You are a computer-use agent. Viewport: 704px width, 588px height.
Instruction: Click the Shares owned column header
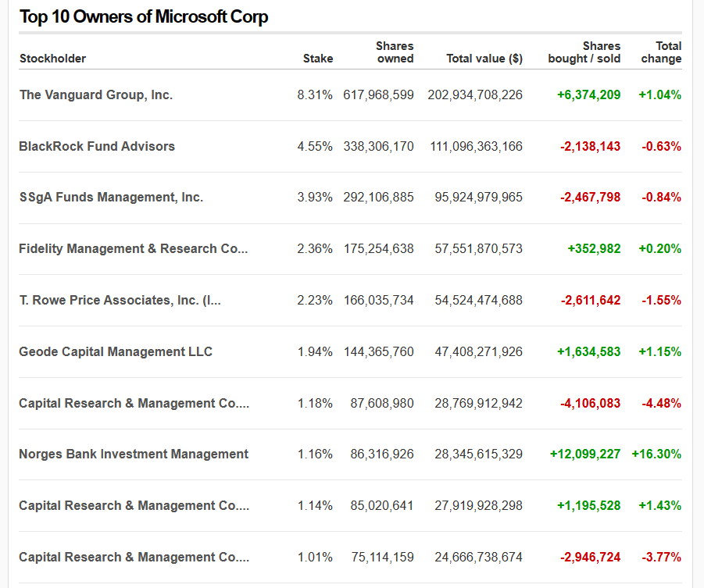point(395,52)
